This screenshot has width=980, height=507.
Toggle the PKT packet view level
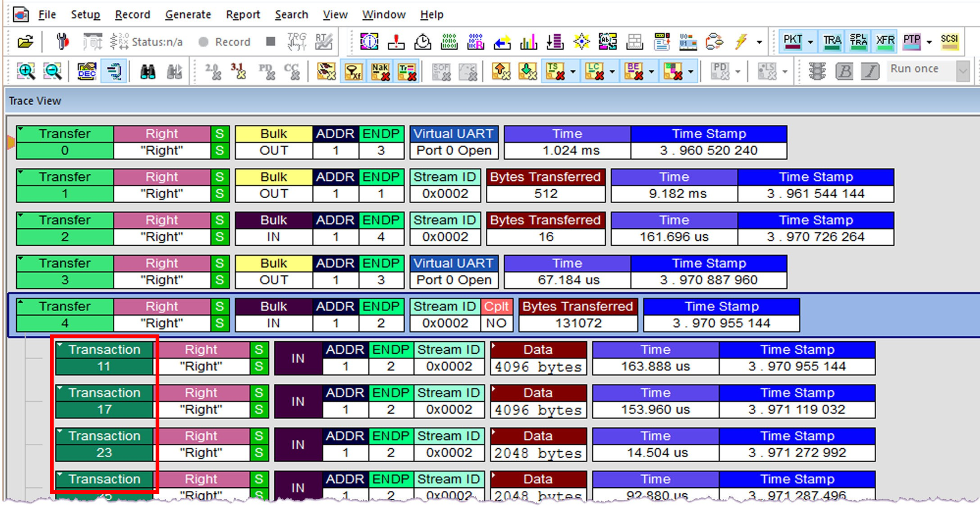pyautogui.click(x=792, y=42)
